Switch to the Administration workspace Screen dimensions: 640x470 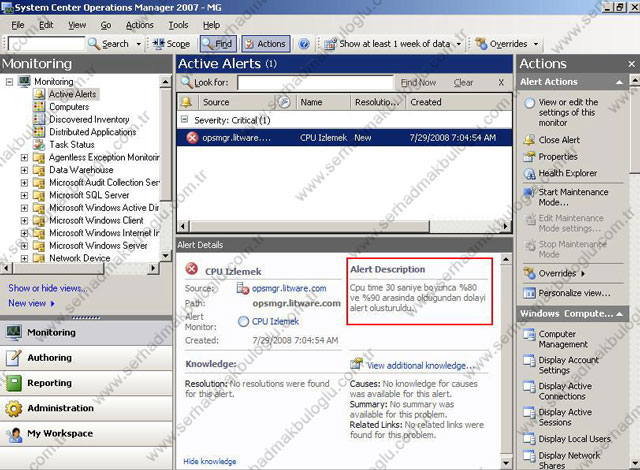86,408
